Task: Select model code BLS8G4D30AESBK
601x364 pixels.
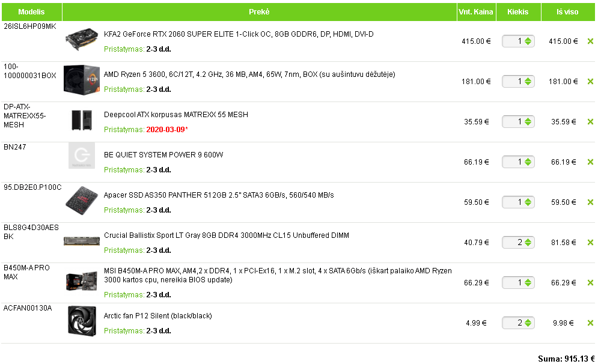Action: (x=31, y=232)
